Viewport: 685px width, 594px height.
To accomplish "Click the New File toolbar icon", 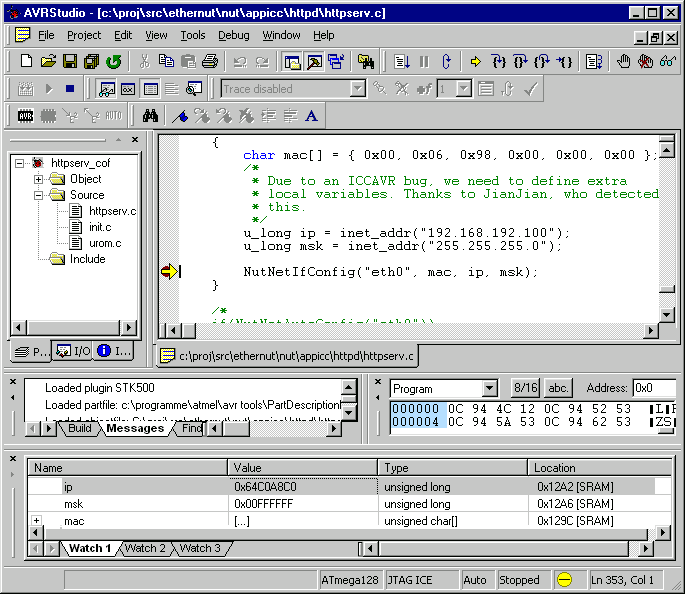I will [26, 62].
